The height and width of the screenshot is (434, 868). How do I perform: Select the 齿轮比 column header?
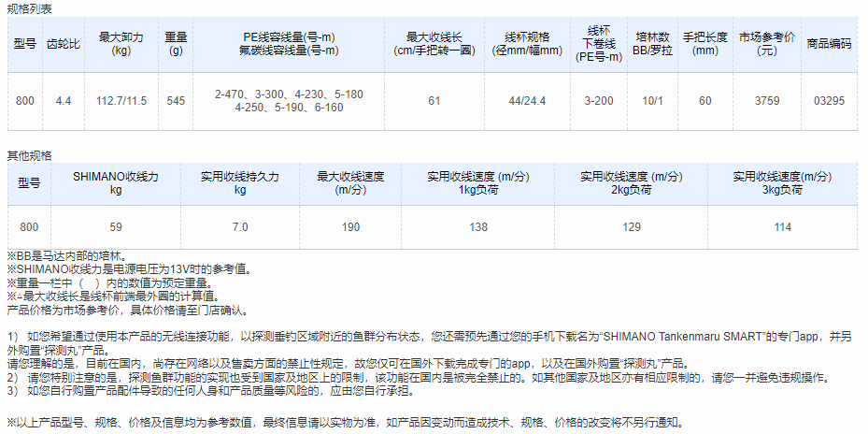[62, 44]
